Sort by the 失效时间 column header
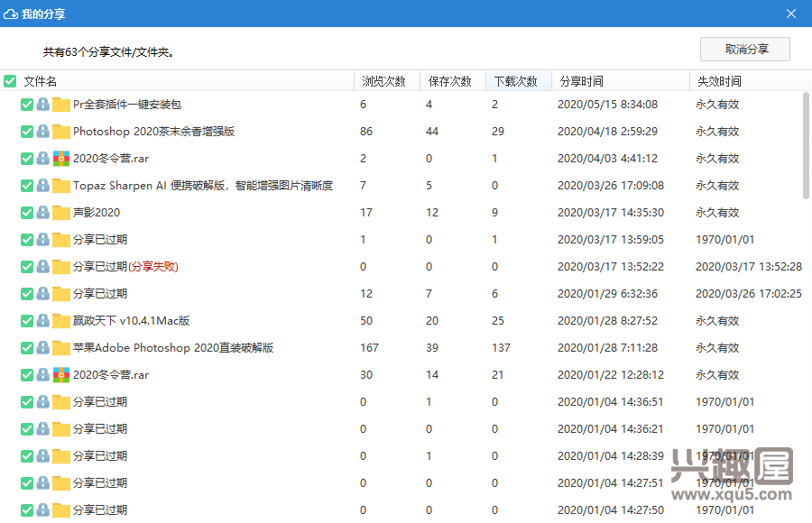The height and width of the screenshot is (523, 812). [x=751, y=81]
